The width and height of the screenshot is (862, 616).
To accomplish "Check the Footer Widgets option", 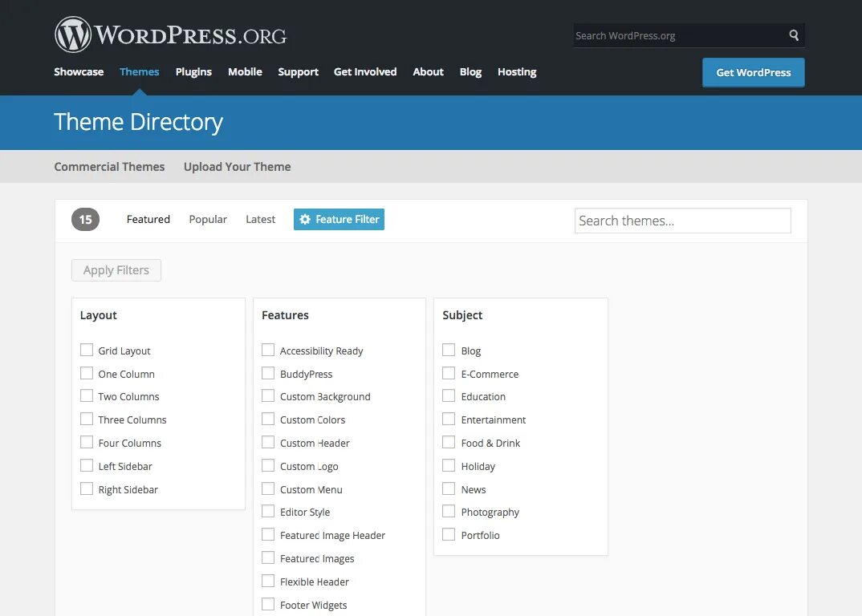I will [268, 604].
